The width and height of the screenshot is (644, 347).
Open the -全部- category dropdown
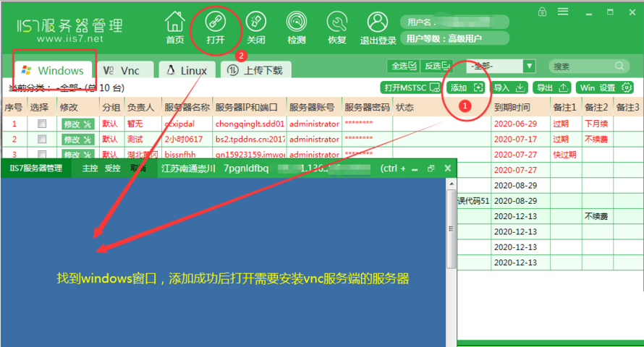tap(529, 66)
